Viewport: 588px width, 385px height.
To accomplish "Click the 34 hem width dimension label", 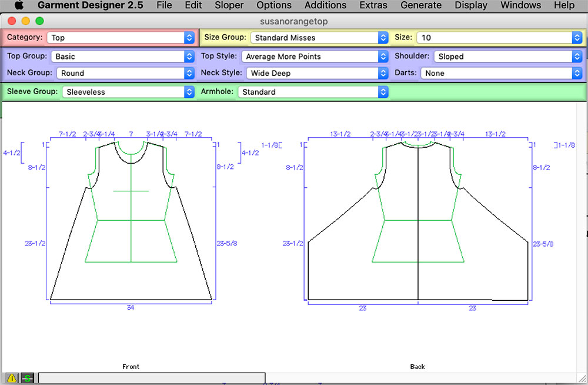I will (x=130, y=308).
